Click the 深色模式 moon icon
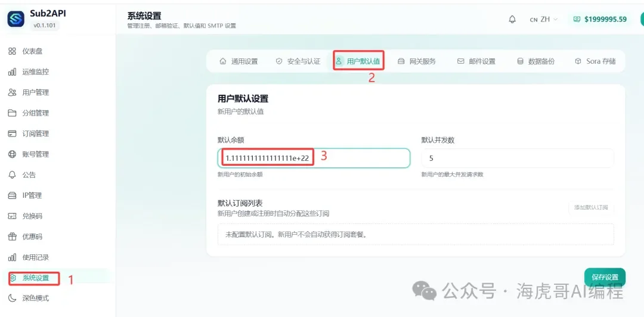This screenshot has width=644, height=317. tap(13, 298)
